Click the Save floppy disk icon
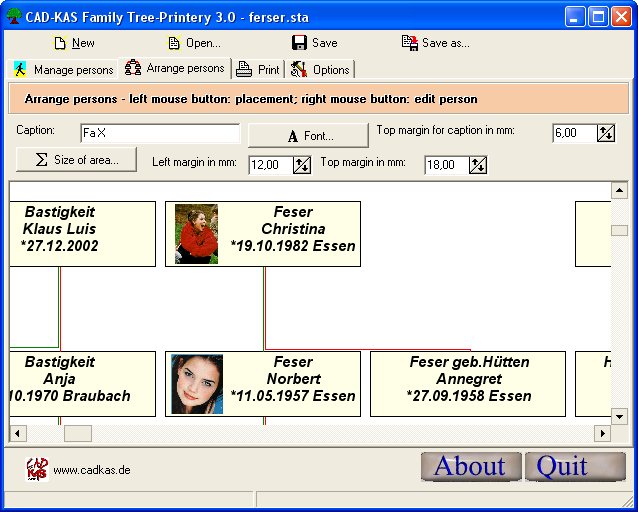 point(299,43)
